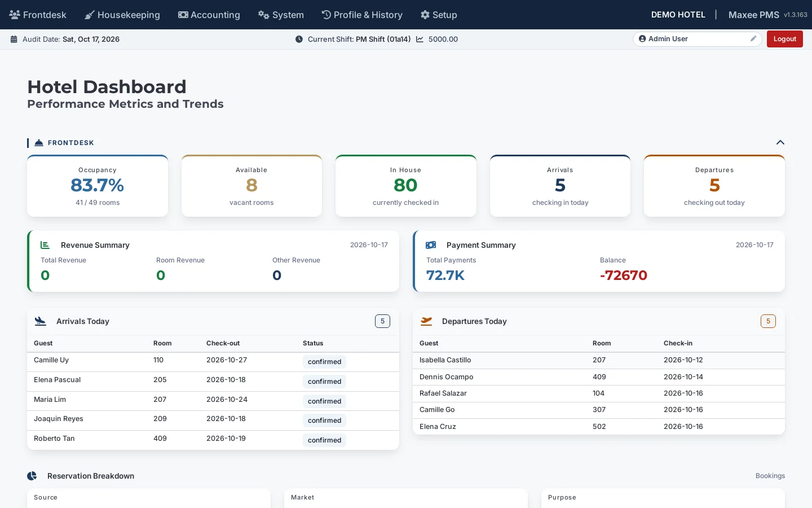Select departure guest Dennis Ocampo
This screenshot has width=812, height=508.
447,377
